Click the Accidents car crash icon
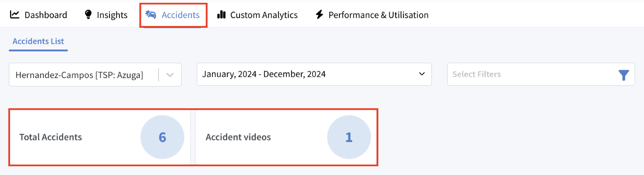 coord(151,15)
